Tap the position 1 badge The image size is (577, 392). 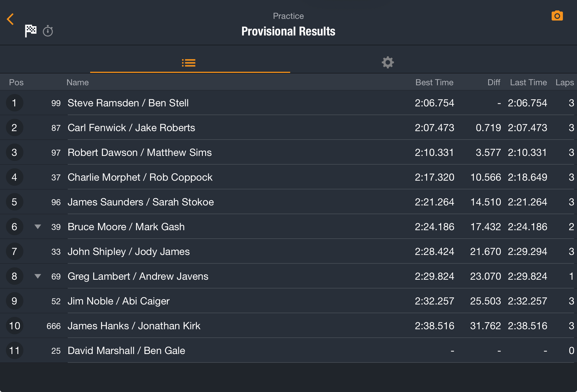click(14, 103)
